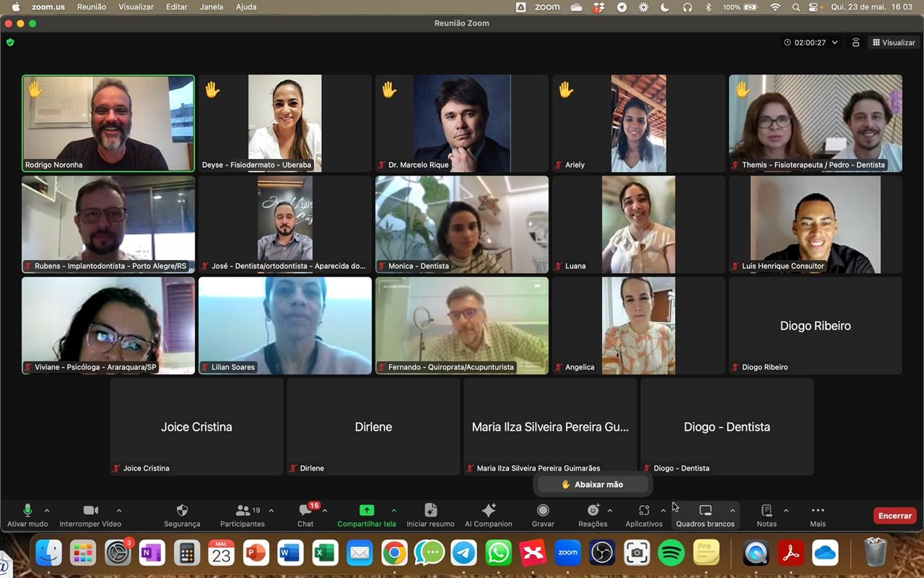Click the Segurança shield icon
The image size is (924, 578).
pyautogui.click(x=182, y=510)
